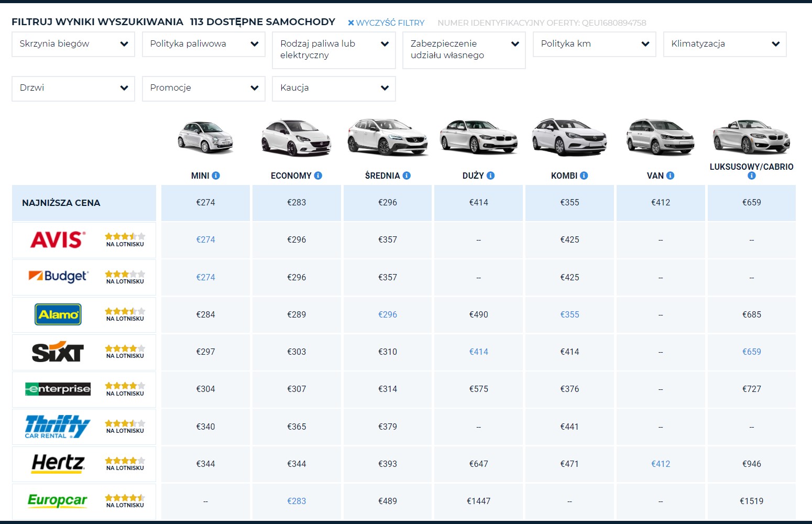
Task: Select the DUŻY sedan car image
Action: pos(479,137)
